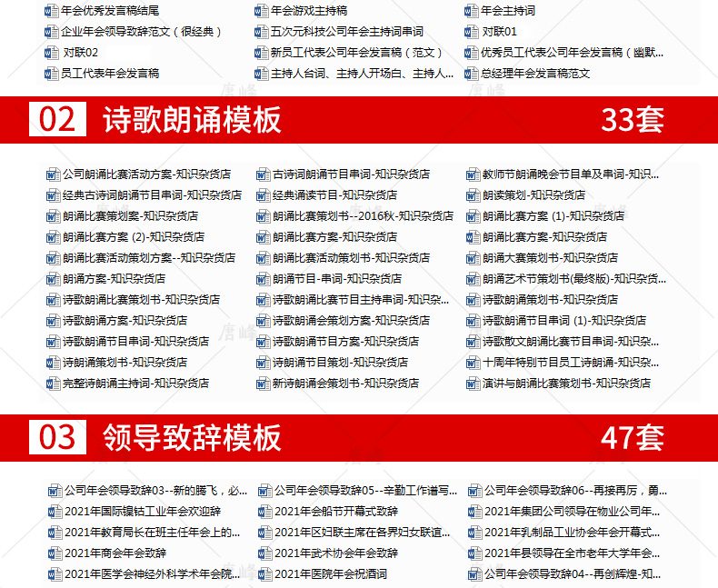The width and height of the screenshot is (718, 588).
Task: Click Word icon beside 诗歌朗诵策划书
Action: click(474, 301)
